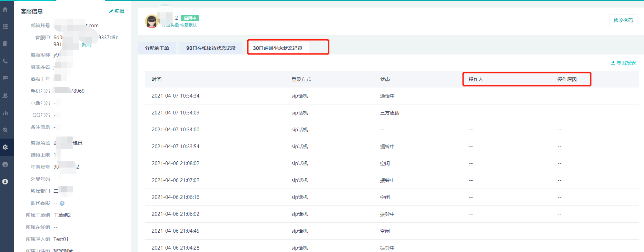Click the 客服角色 field label

click(x=40, y=143)
